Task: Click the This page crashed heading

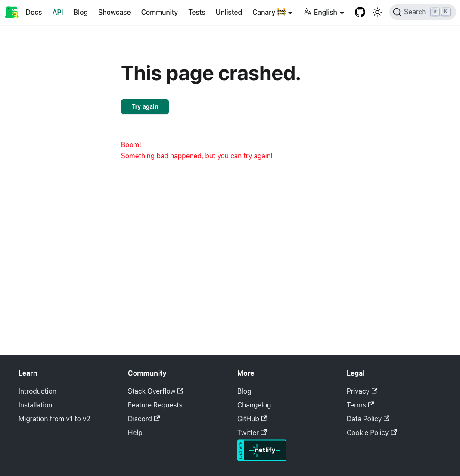Action: pyautogui.click(x=211, y=73)
